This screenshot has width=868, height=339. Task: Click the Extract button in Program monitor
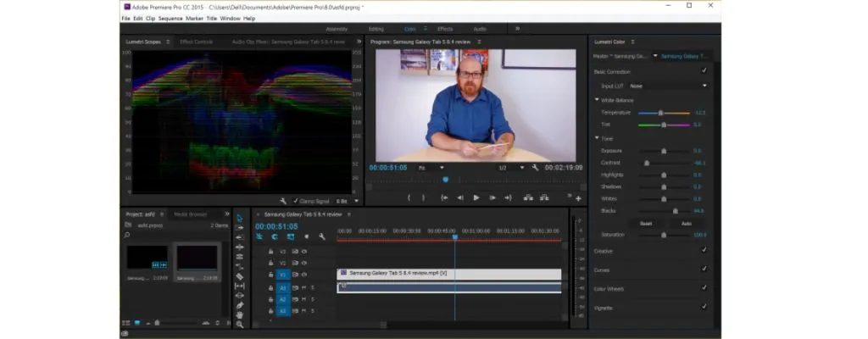point(544,197)
